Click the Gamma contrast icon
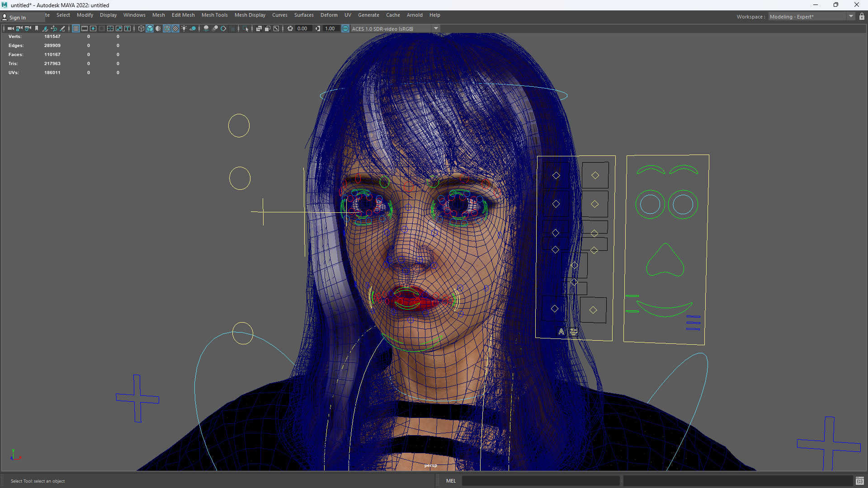 tap(318, 28)
